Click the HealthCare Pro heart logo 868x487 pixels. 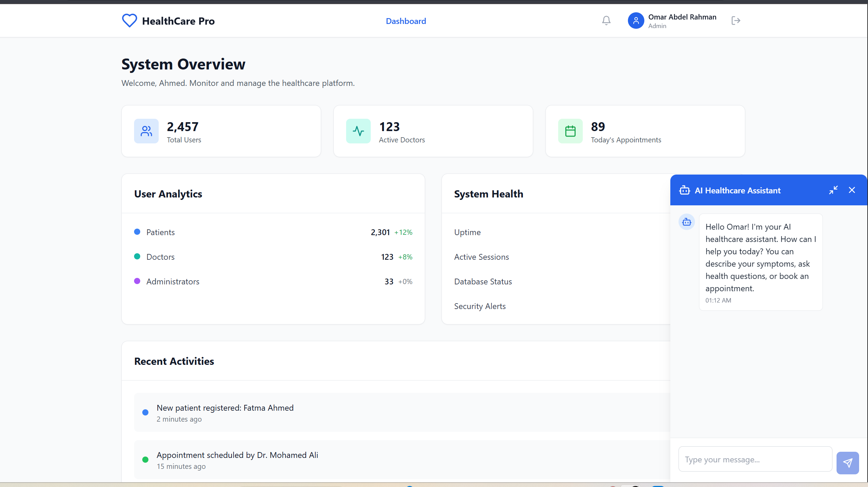129,21
